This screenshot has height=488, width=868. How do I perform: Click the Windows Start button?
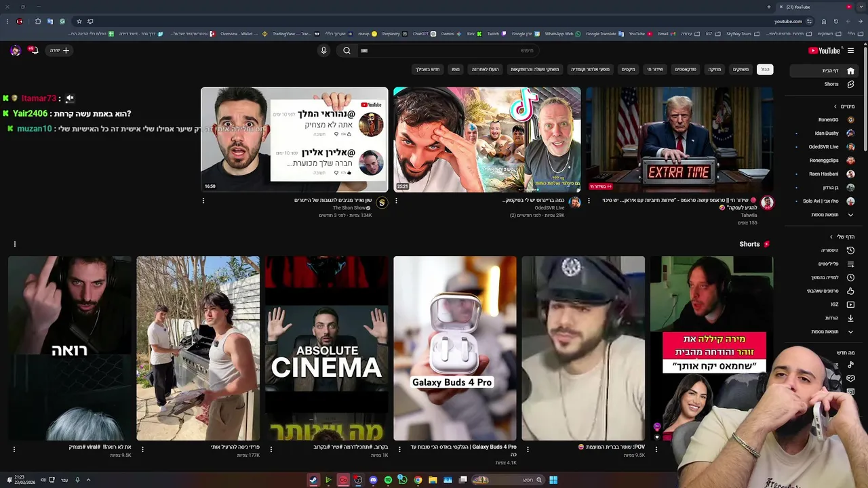pyautogui.click(x=553, y=480)
